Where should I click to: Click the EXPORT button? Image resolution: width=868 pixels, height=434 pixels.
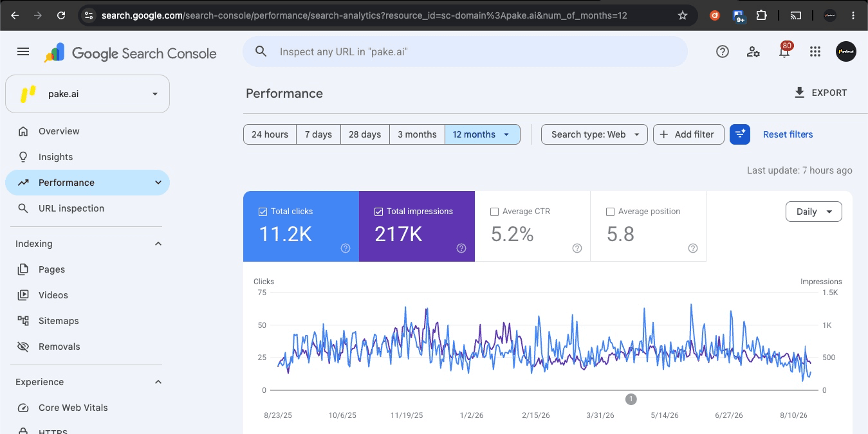(820, 93)
